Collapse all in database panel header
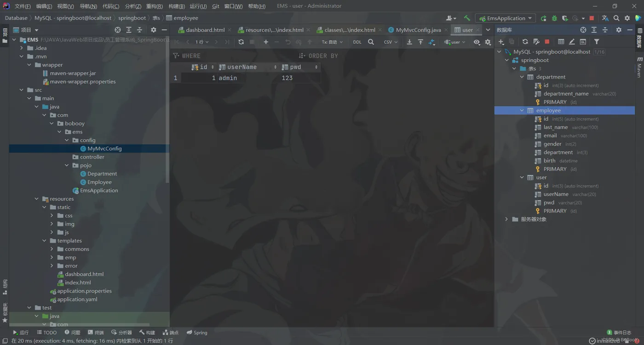644x345 pixels. point(605,30)
